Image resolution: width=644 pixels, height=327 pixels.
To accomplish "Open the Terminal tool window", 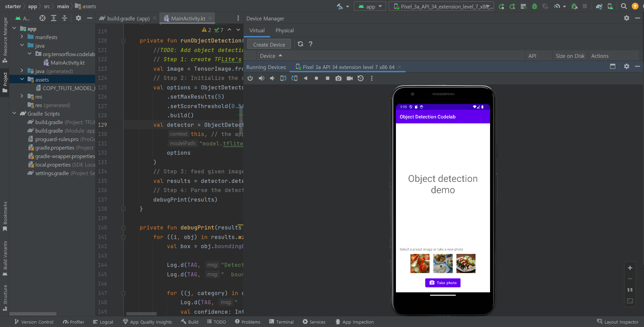I will click(281, 322).
